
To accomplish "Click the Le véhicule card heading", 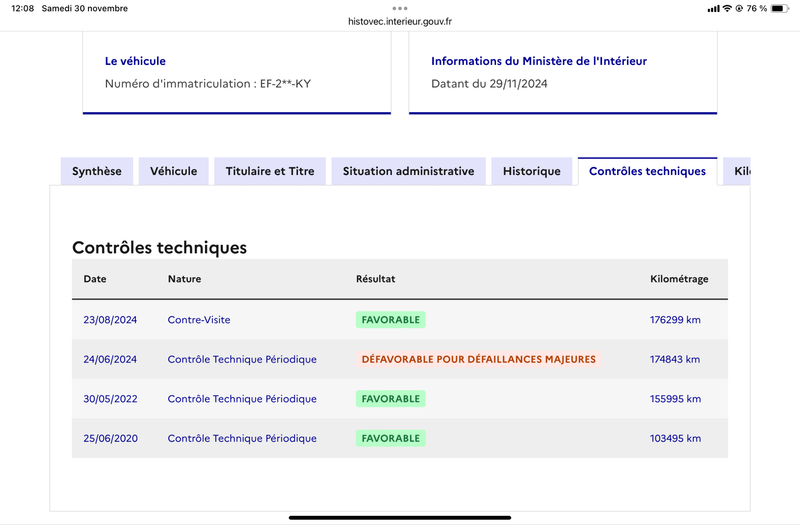I will point(135,61).
